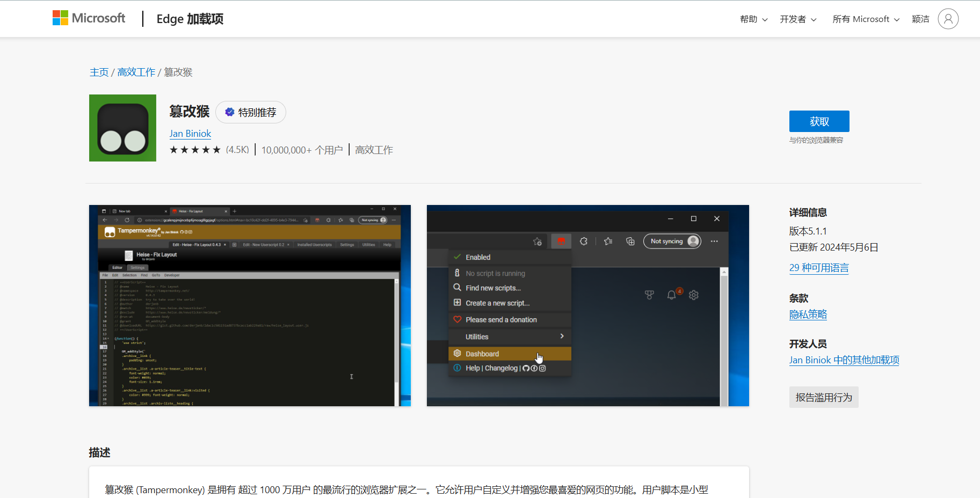Open the 隐私策略 link
This screenshot has width=980, height=498.
coord(808,314)
